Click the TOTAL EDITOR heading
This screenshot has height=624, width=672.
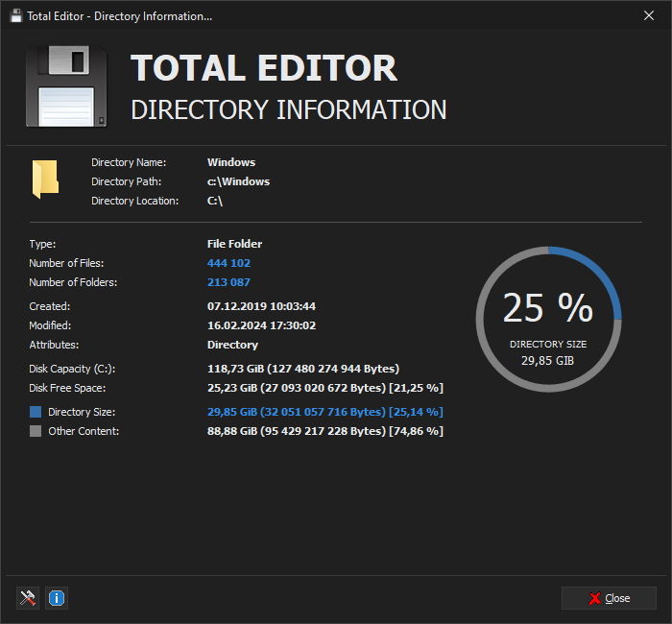click(x=264, y=68)
